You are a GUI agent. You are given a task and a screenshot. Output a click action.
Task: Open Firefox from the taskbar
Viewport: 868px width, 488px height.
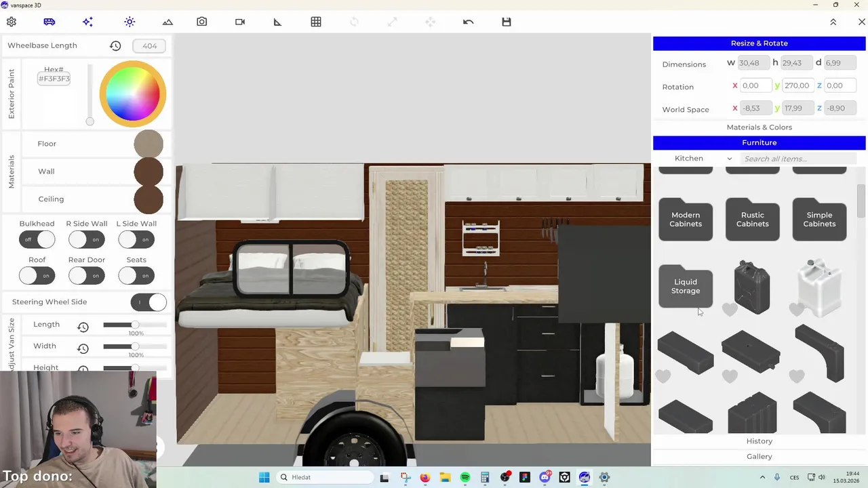pyautogui.click(x=425, y=477)
